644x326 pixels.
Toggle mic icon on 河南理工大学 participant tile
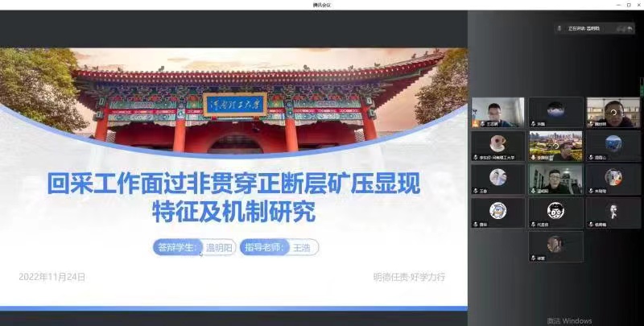click(x=476, y=159)
